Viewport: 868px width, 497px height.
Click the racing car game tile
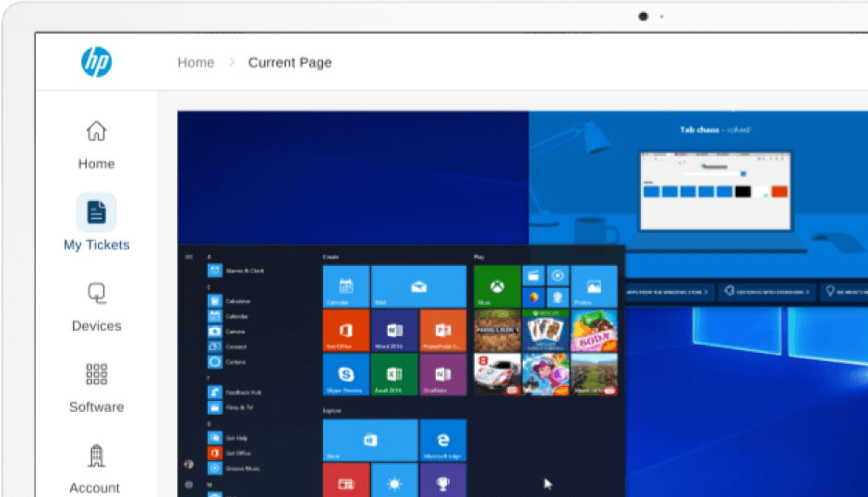click(497, 374)
